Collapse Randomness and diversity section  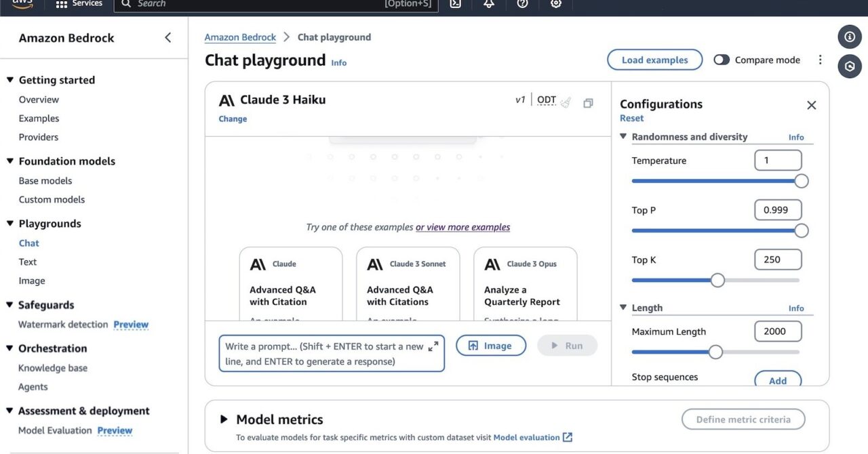click(x=623, y=136)
